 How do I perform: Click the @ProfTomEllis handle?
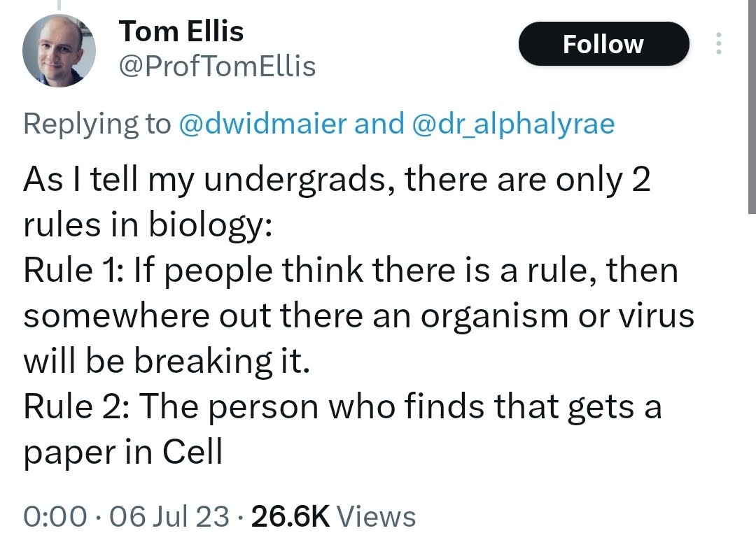click(x=218, y=66)
